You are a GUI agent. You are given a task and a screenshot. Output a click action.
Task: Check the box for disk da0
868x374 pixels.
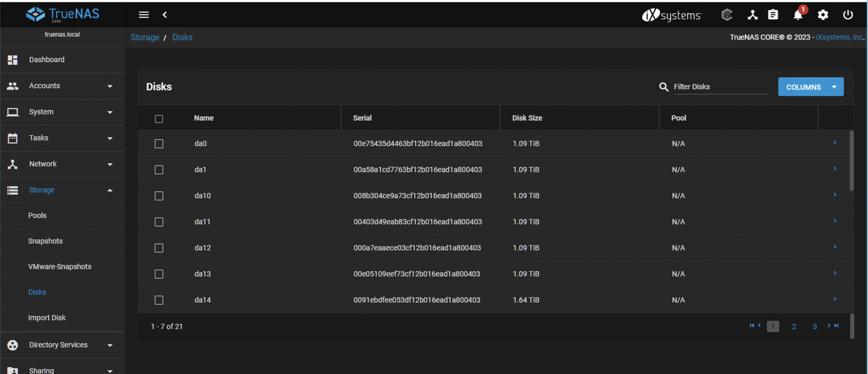coord(159,144)
